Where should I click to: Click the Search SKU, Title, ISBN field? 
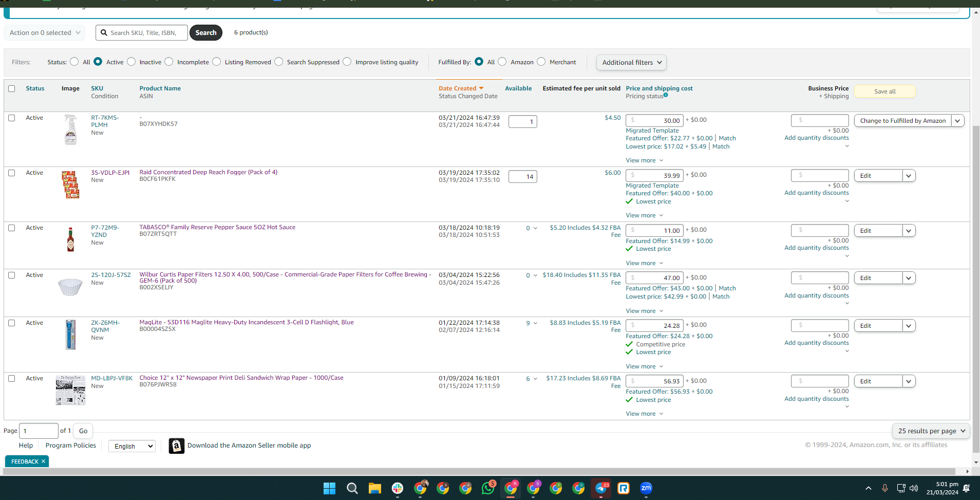tap(142, 33)
